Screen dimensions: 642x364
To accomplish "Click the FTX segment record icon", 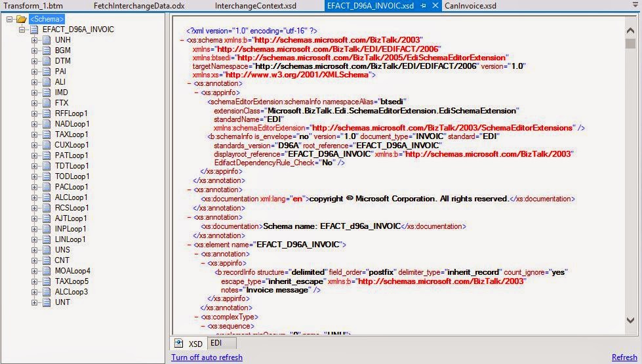I will click(x=47, y=103).
